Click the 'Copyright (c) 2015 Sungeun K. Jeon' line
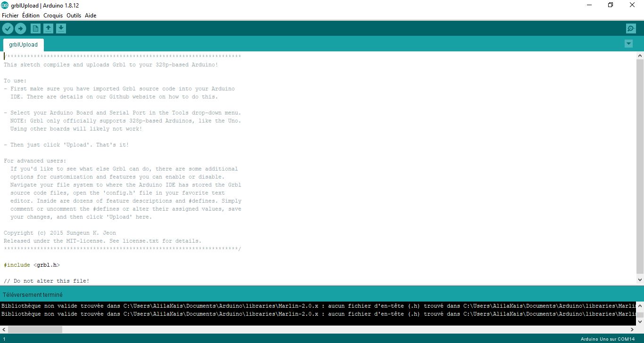This screenshot has width=644, height=343. click(60, 233)
